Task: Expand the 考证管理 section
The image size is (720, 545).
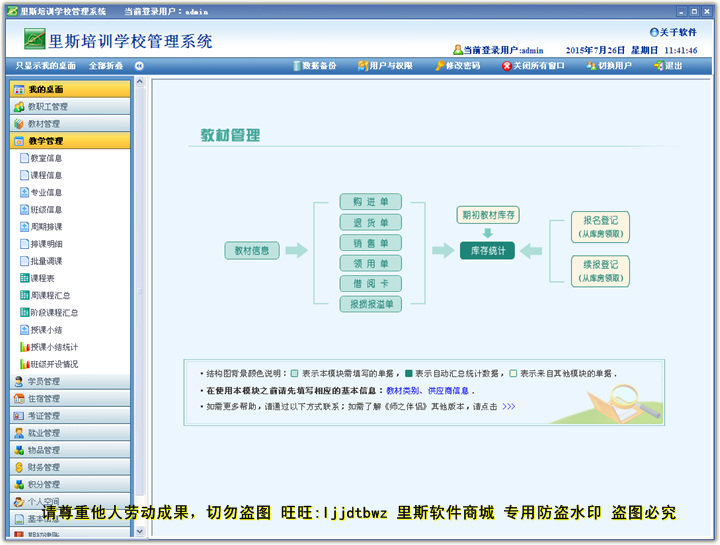Action: pyautogui.click(x=70, y=416)
